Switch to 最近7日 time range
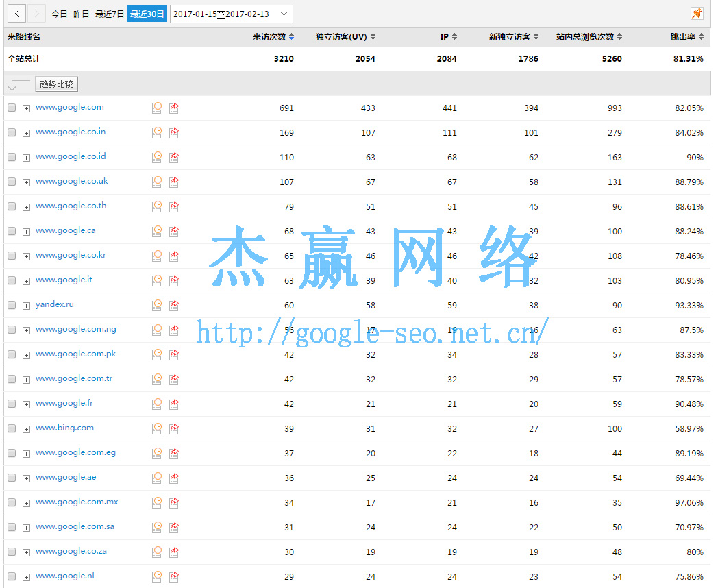Viewport: 718px width, 588px height. coord(110,14)
